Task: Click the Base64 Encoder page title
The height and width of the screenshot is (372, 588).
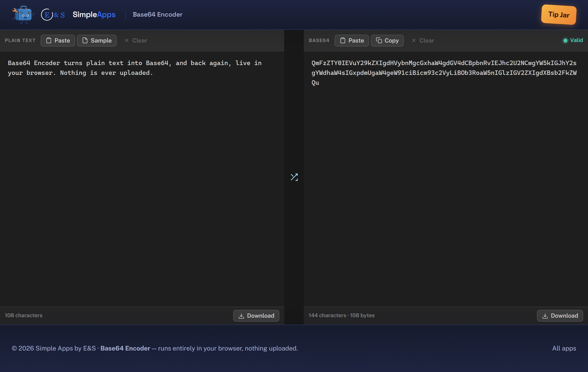Action: (x=157, y=15)
